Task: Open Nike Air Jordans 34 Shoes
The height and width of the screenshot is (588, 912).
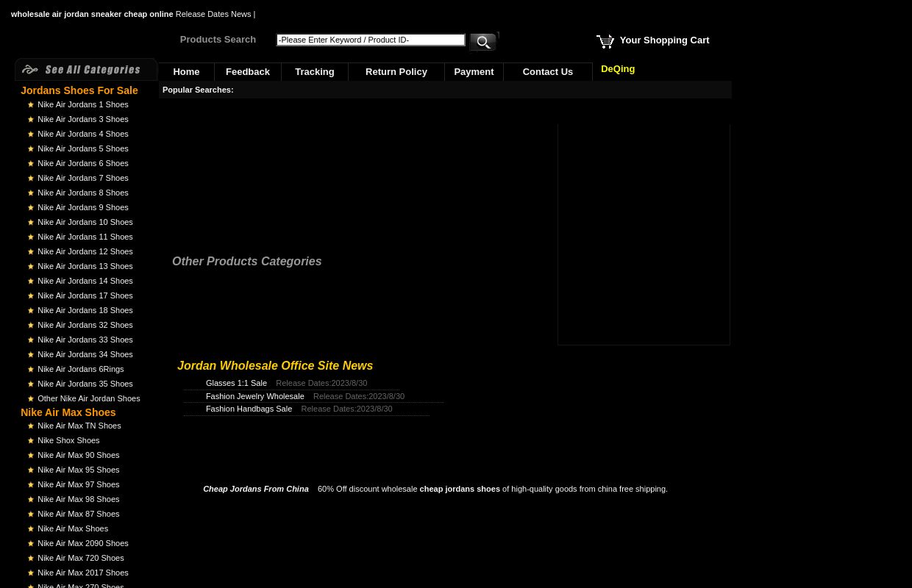Action: (x=85, y=354)
